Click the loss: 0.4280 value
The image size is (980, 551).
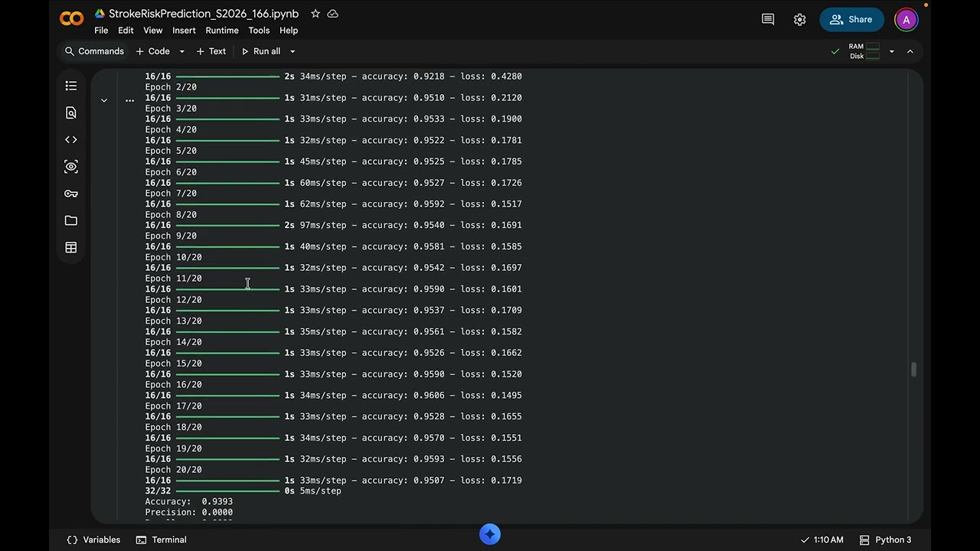pos(491,77)
